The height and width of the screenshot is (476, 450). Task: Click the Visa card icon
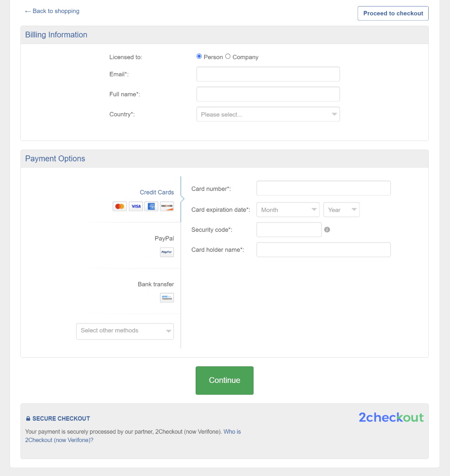click(136, 206)
